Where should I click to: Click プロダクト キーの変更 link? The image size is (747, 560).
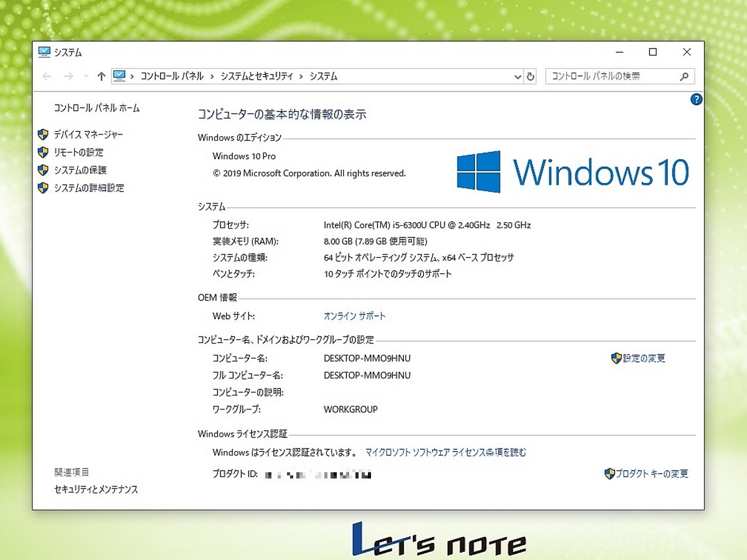coord(652,474)
